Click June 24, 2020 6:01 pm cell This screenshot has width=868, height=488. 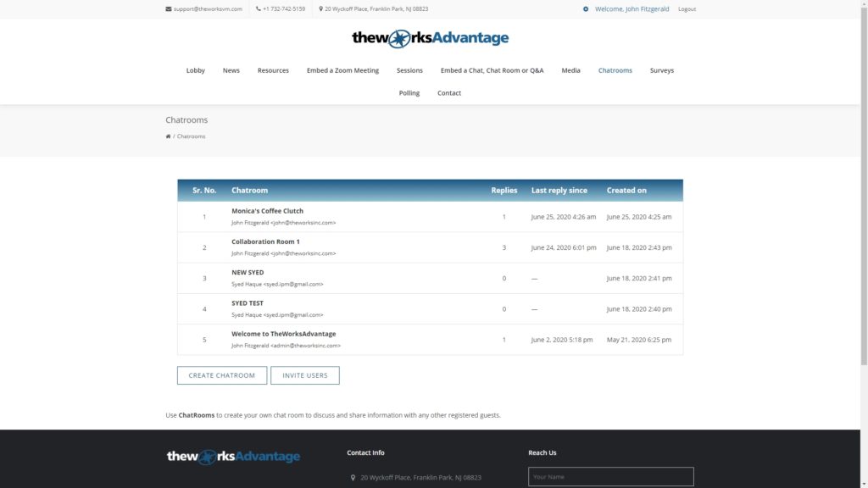pos(564,248)
